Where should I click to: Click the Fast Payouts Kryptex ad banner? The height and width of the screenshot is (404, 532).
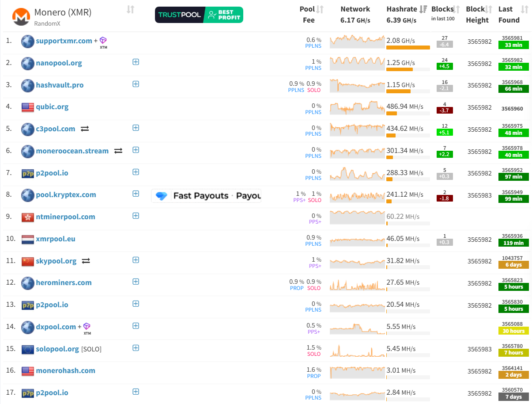(206, 195)
